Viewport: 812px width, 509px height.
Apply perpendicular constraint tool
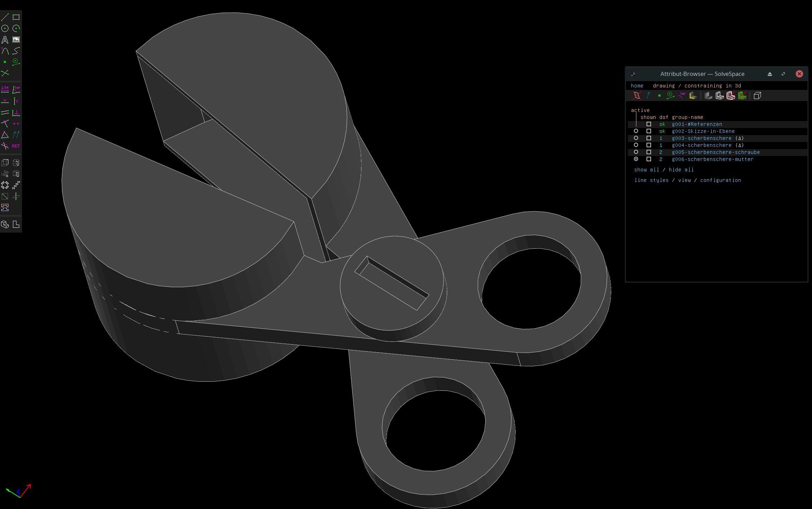pyautogui.click(x=16, y=112)
